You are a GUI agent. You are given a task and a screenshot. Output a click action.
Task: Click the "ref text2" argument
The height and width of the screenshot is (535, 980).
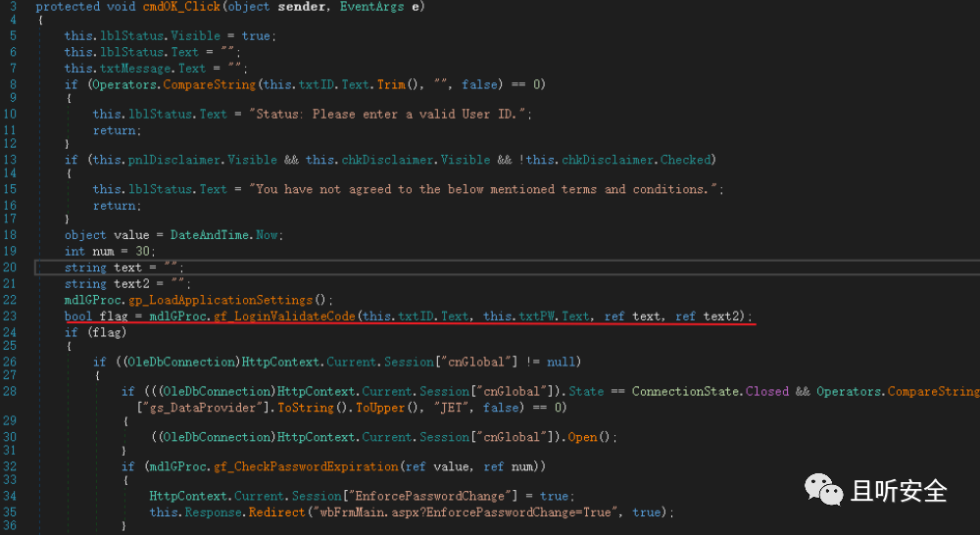click(710, 316)
